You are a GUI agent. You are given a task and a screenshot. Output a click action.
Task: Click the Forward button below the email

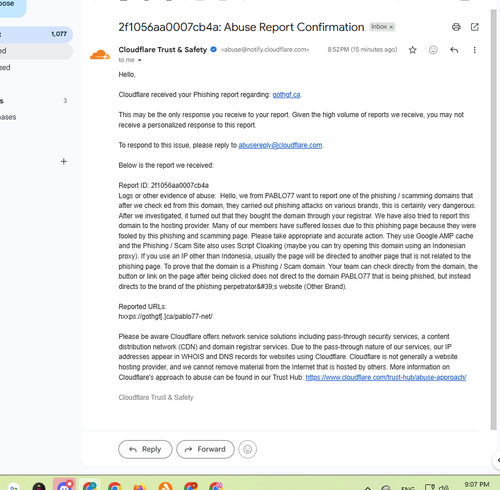point(205,449)
